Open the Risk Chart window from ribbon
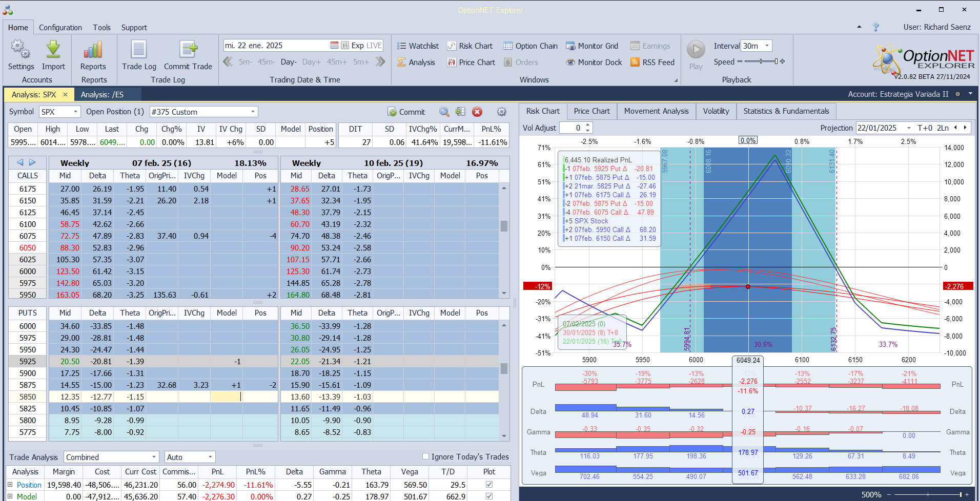Image resolution: width=980 pixels, height=501 pixels. [469, 46]
